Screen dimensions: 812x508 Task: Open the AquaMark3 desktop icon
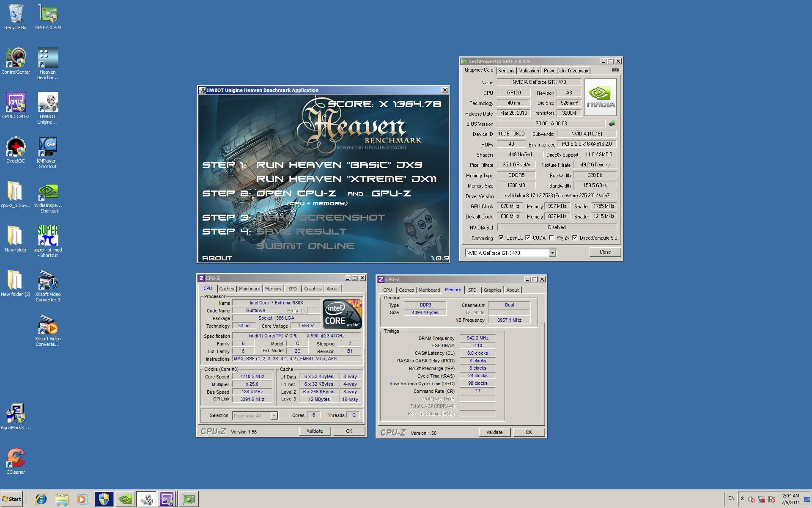(x=16, y=417)
